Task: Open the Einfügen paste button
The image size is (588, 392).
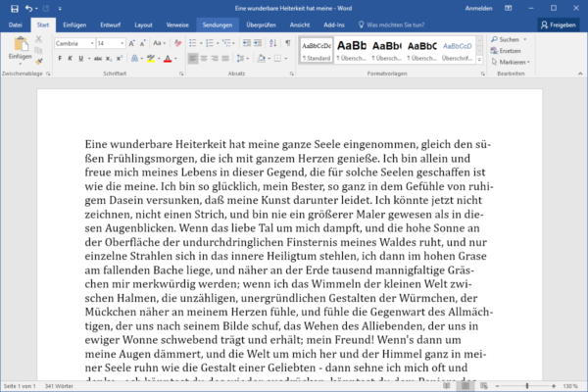Action: coord(21,49)
